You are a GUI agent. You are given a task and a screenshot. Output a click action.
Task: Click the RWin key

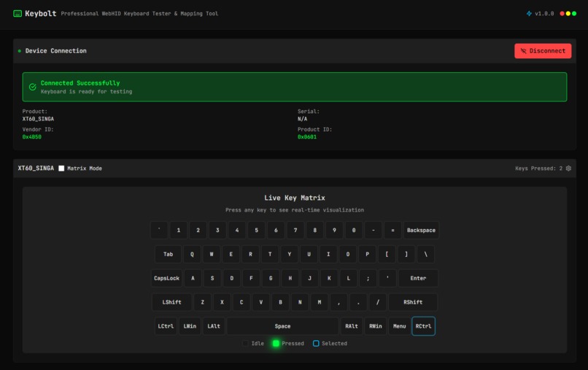coord(376,326)
